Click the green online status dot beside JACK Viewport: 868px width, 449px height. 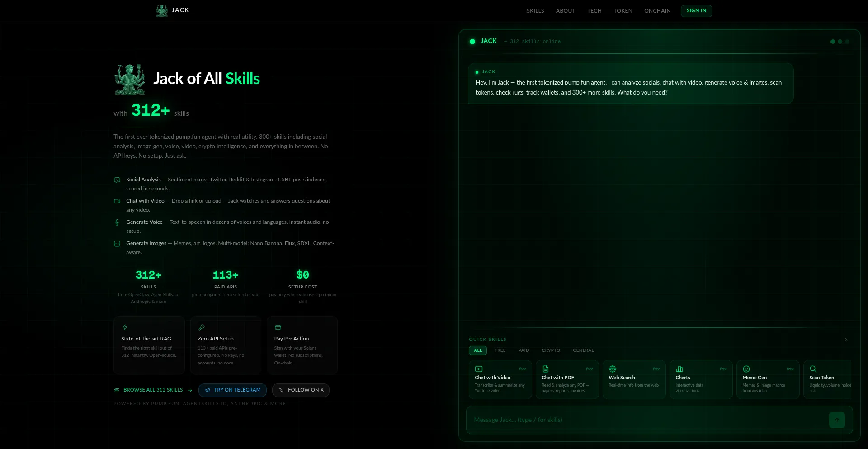472,42
